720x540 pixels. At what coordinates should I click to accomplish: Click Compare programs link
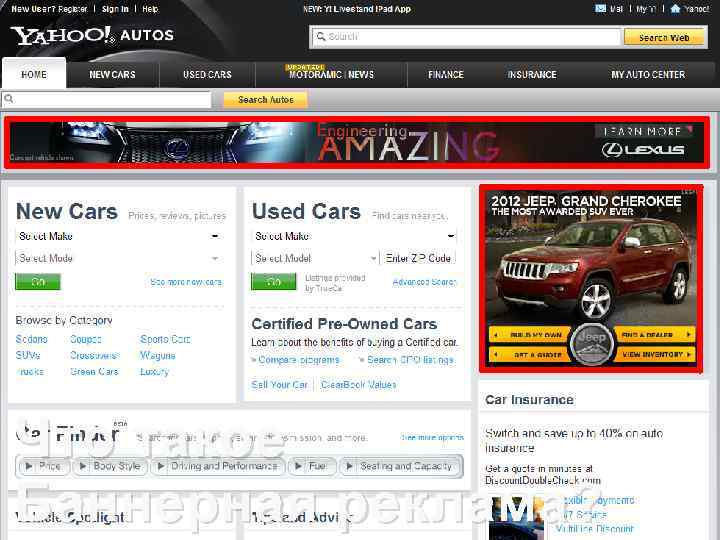coord(299,360)
